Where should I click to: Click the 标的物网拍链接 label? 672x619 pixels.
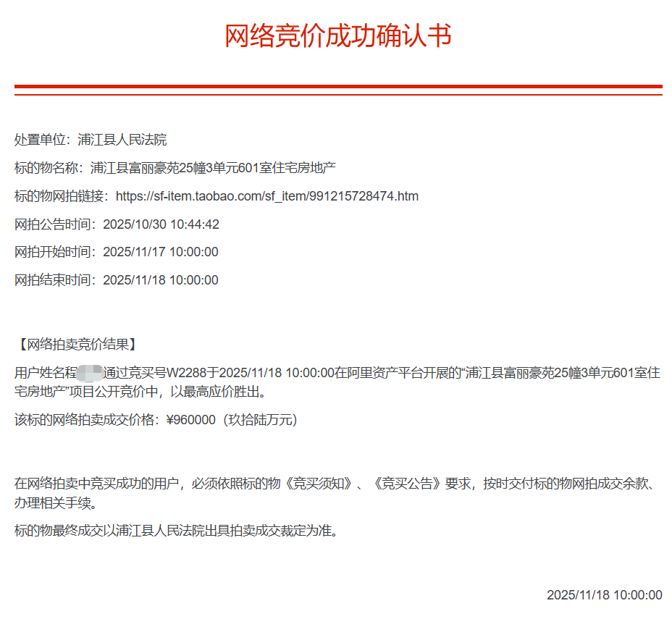click(x=61, y=196)
